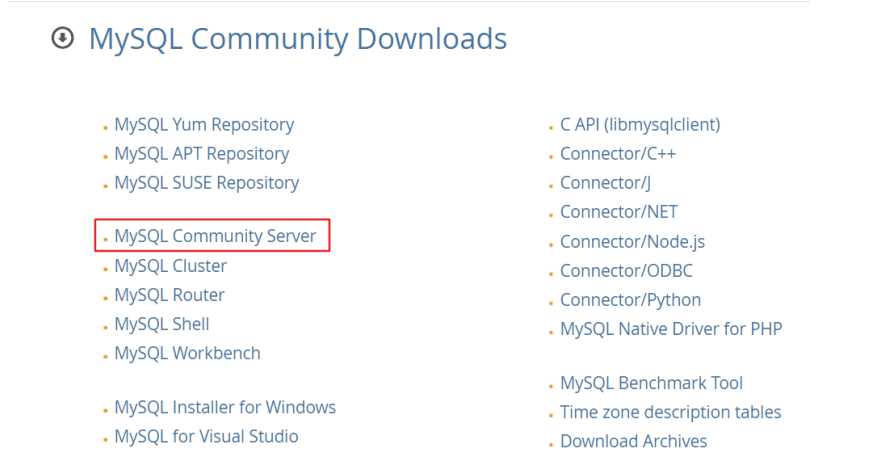This screenshot has width=871, height=461.
Task: Select the MySQL SUSE Repository link
Action: pyautogui.click(x=207, y=183)
